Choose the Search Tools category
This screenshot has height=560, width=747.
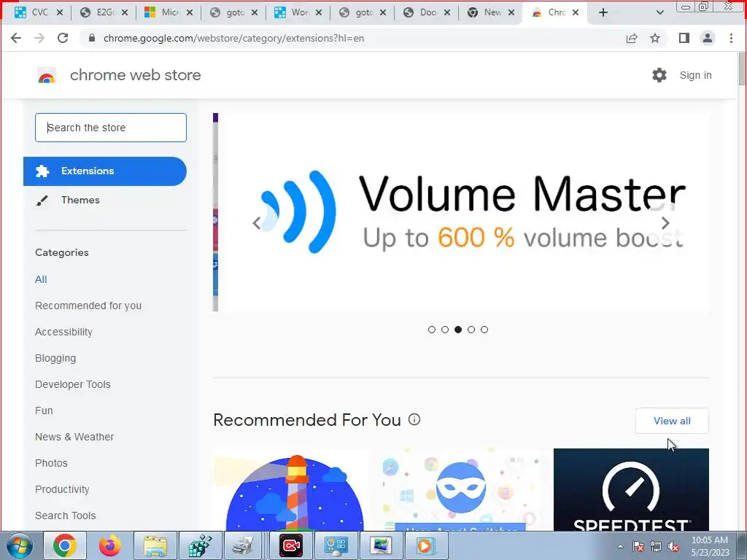(x=65, y=516)
